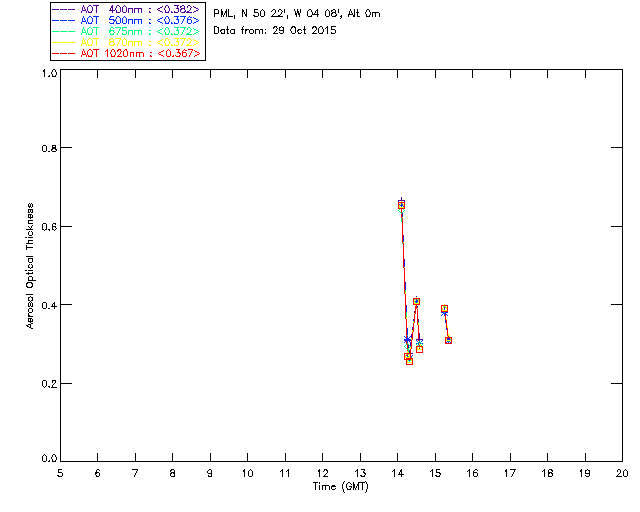The width and height of the screenshot is (640, 512).
Task: Click the x-axis value 15
Action: coord(435,474)
